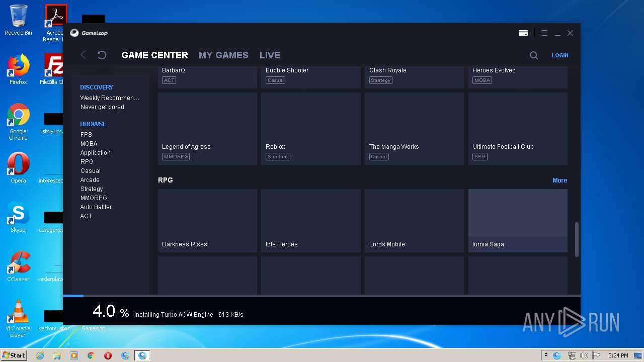Open Weekly Recommendations in sidebar

pos(110,98)
